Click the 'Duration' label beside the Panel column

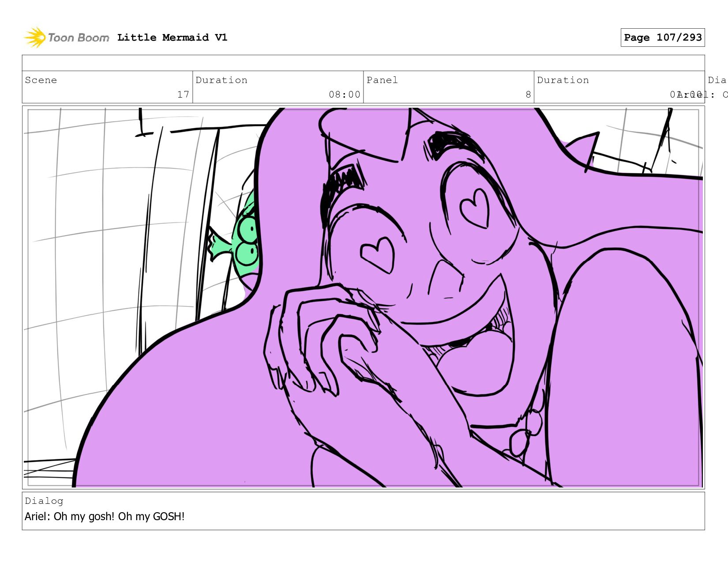tap(563, 80)
